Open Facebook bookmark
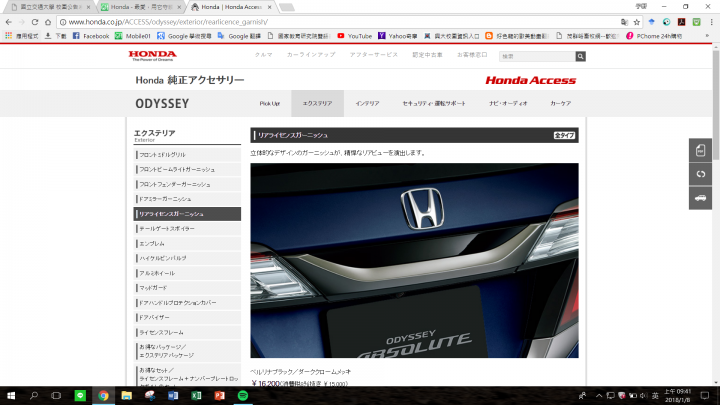Image resolution: width=720 pixels, height=405 pixels. [91, 35]
